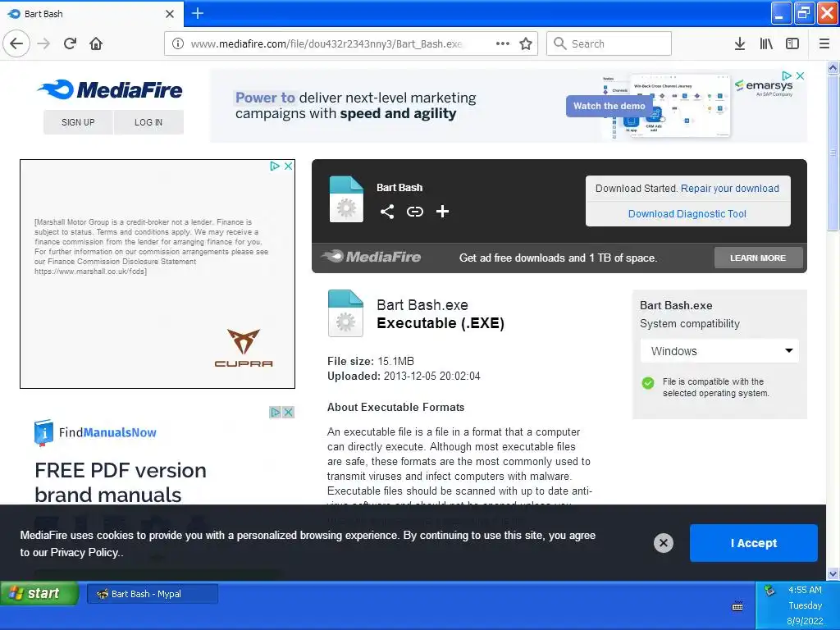The height and width of the screenshot is (630, 840).
Task: Click 'System compatibility' label
Action: 689,323
